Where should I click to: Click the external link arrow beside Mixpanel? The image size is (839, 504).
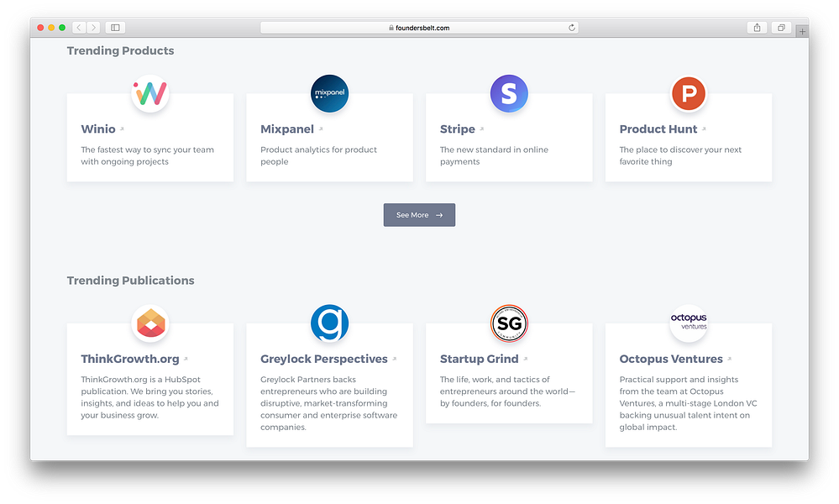[321, 129]
